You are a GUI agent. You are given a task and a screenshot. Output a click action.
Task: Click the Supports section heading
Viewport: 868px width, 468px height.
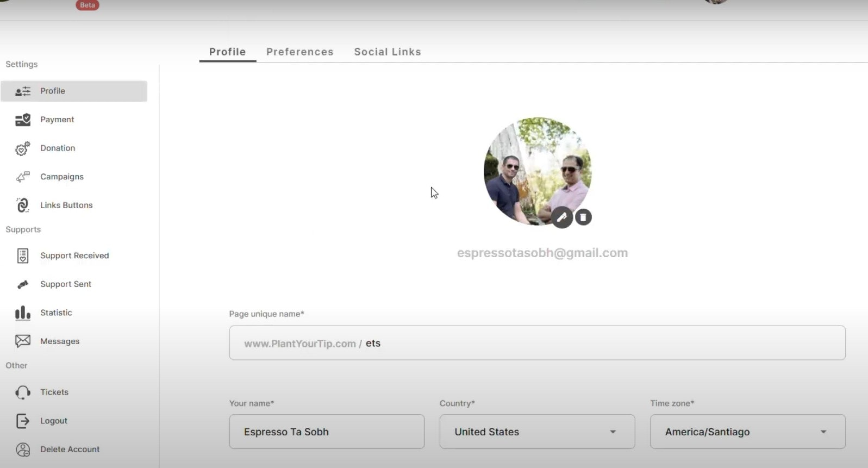pyautogui.click(x=23, y=229)
